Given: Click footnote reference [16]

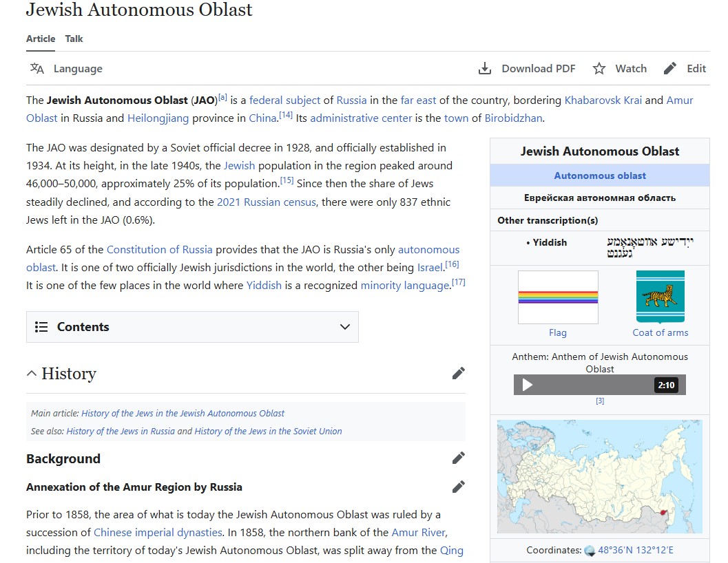Looking at the screenshot, I should tap(453, 264).
